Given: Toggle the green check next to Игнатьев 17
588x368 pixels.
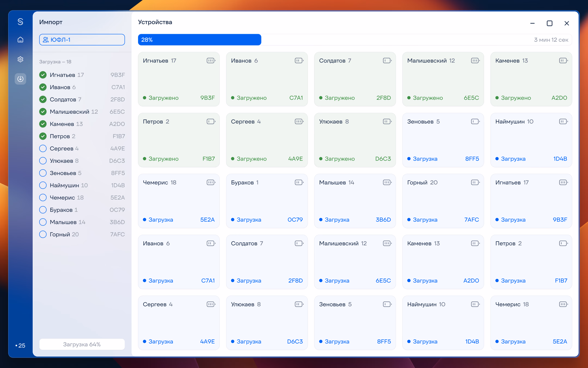Looking at the screenshot, I should (x=43, y=75).
